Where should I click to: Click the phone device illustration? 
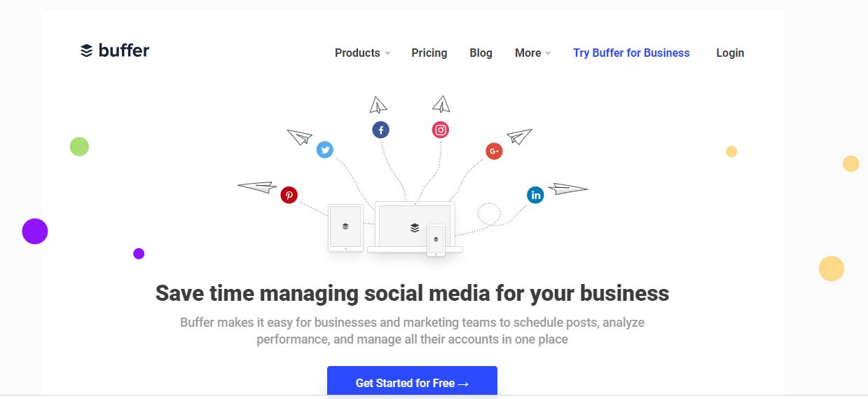(x=436, y=240)
